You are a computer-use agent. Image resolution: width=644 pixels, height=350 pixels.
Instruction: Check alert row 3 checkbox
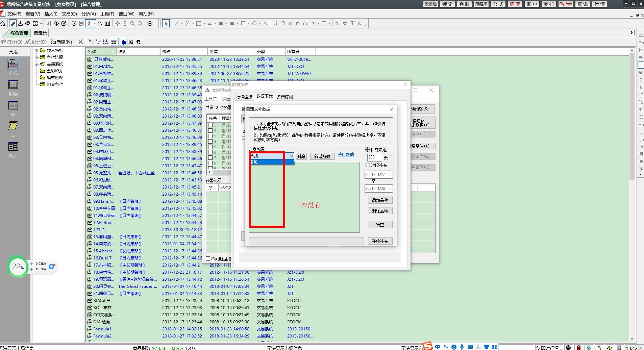210,136
